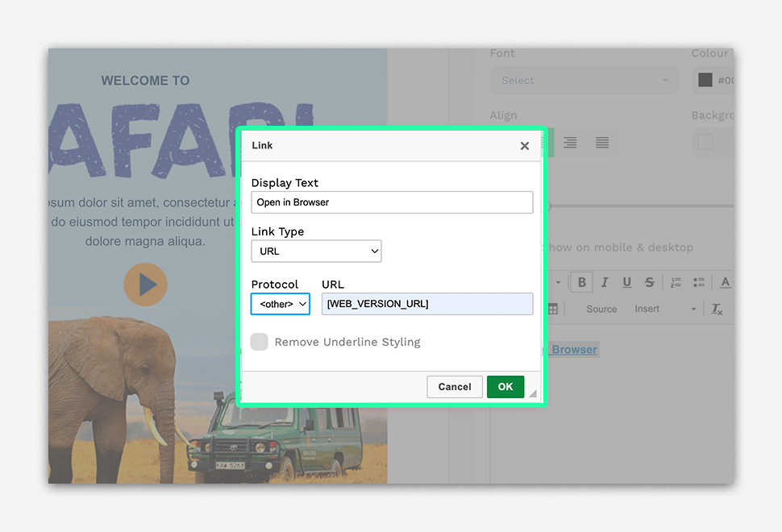Toggle bold formatting in editor toolbar
Image resolution: width=782 pixels, height=532 pixels.
(580, 282)
